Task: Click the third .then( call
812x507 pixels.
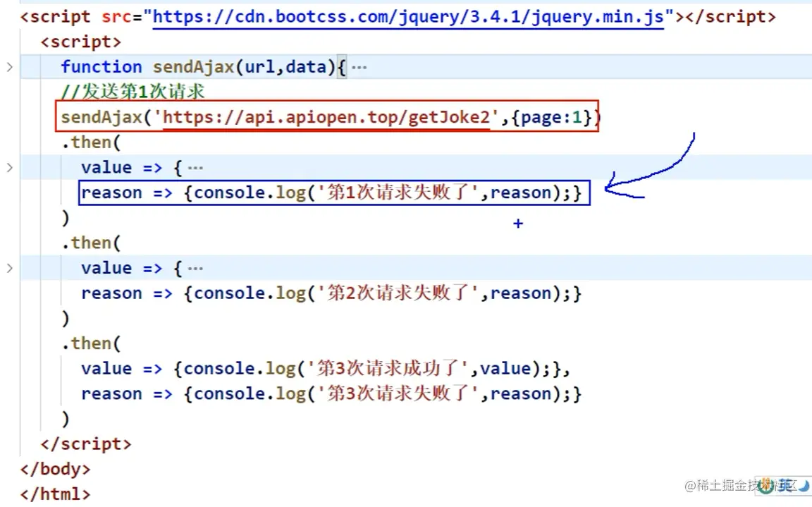Action: click(x=91, y=343)
